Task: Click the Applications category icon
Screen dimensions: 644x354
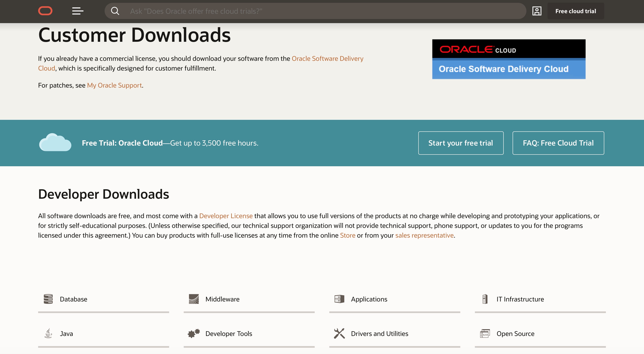Action: [x=339, y=299]
